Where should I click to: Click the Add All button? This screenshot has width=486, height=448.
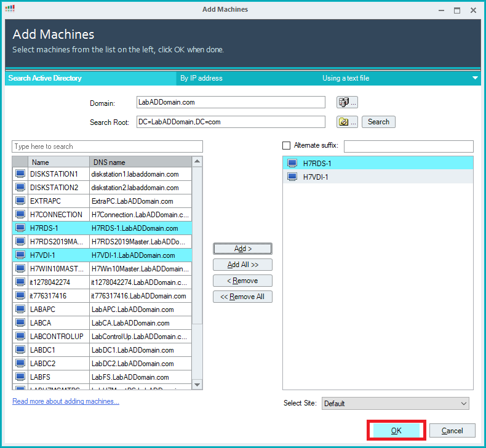point(242,265)
